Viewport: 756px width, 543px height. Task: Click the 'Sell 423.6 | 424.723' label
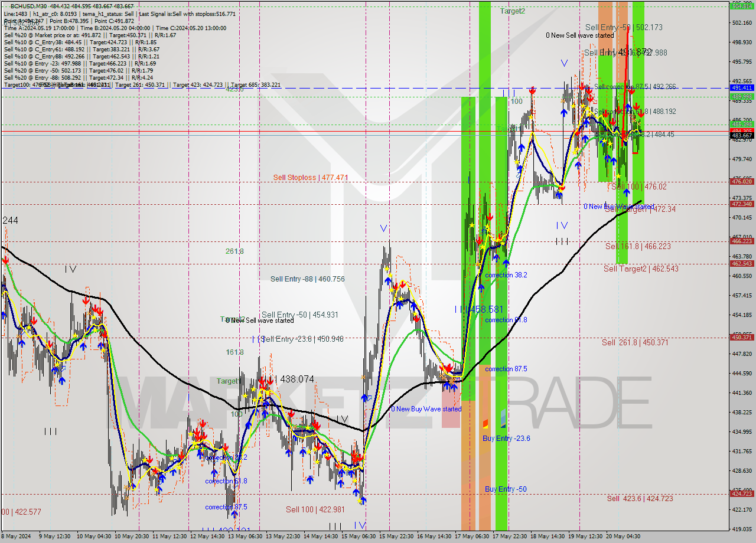pyautogui.click(x=640, y=498)
